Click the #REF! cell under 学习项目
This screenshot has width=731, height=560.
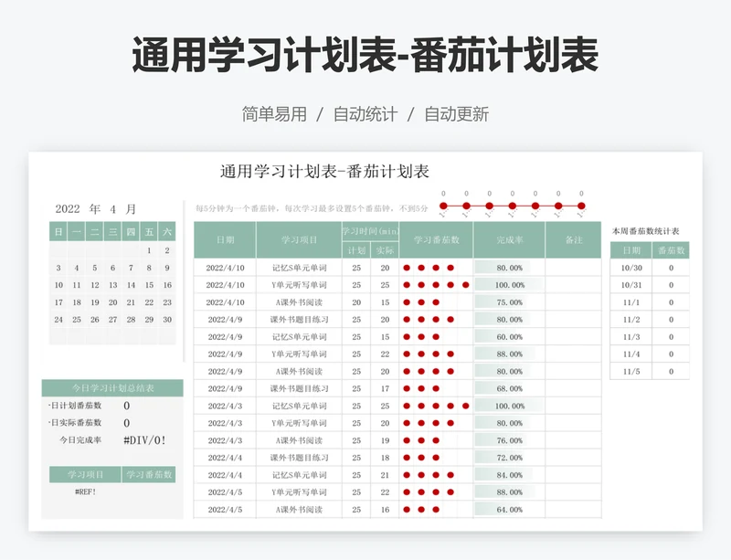coord(85,491)
